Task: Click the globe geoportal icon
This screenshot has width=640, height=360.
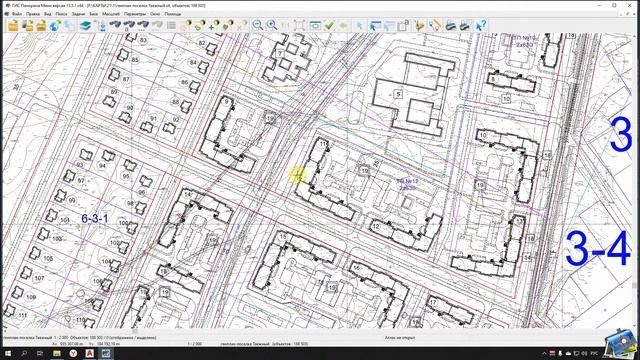Action: point(55,26)
